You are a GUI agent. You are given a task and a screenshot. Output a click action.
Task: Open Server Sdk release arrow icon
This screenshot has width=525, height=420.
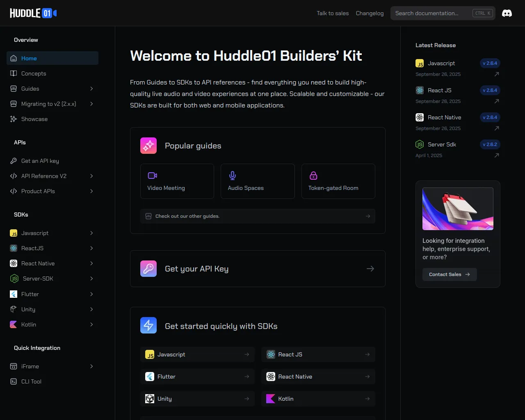click(x=497, y=155)
